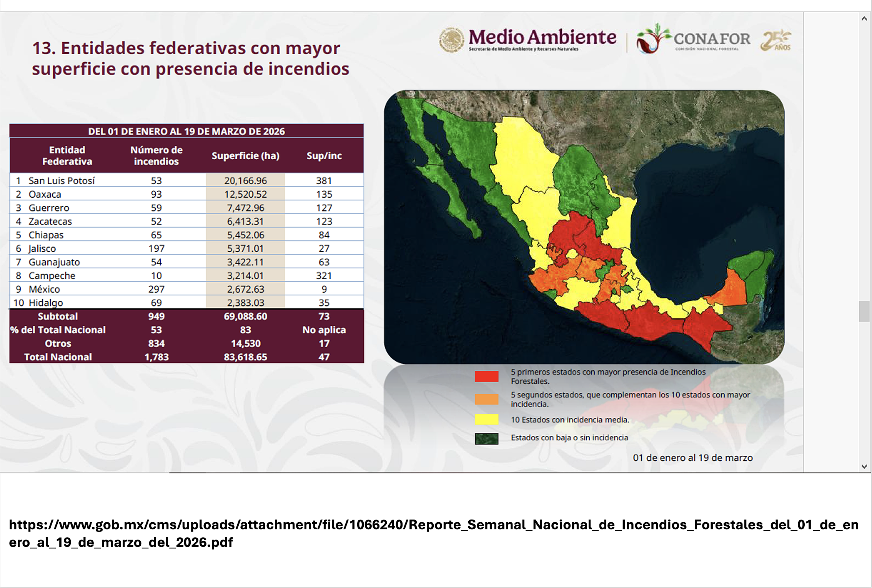Select the Superficie (ha) column header
872x588 pixels.
pos(245,156)
